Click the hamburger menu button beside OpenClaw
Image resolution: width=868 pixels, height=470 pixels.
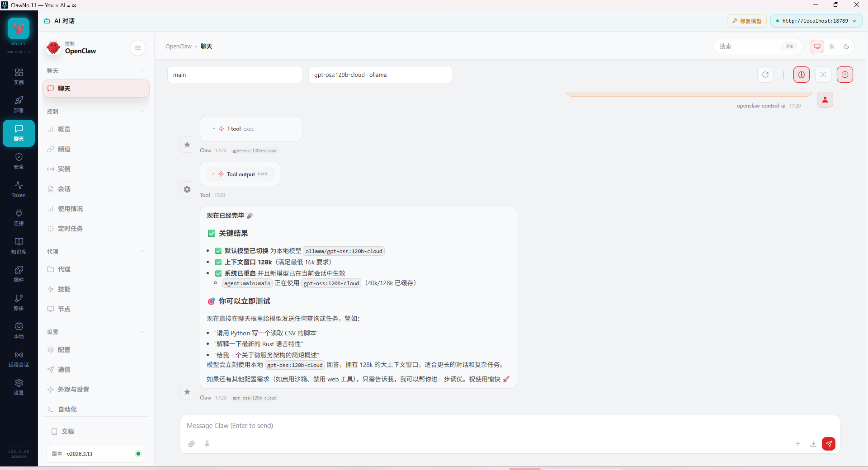(138, 48)
